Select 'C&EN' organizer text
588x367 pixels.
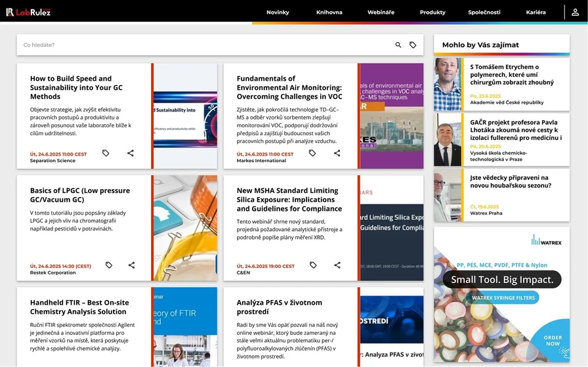[x=243, y=273]
